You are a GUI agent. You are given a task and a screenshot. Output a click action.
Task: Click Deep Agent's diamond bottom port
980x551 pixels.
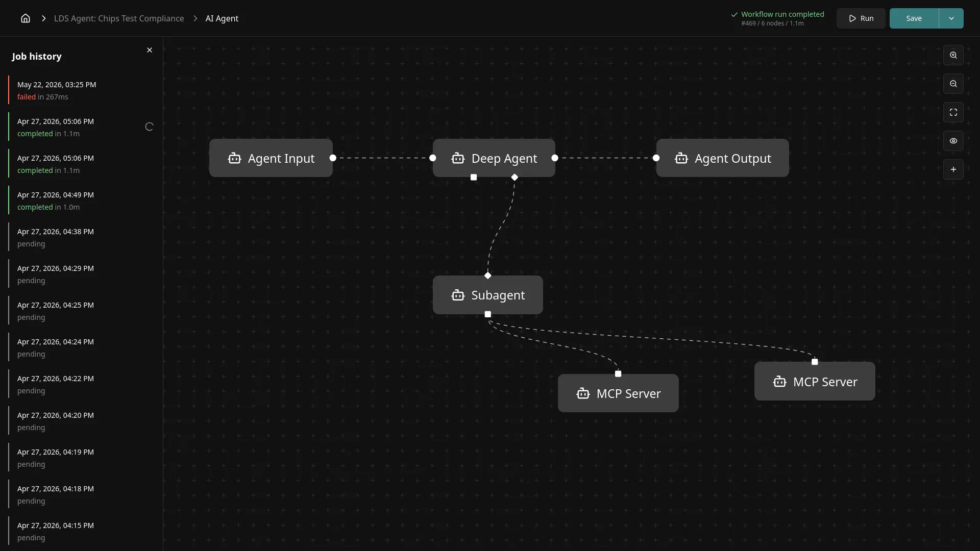point(514,178)
